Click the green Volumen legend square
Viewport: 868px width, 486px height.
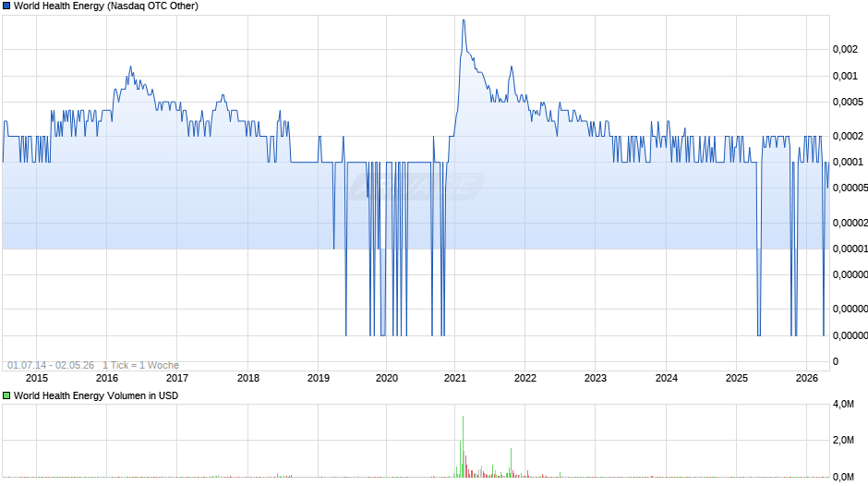point(6,395)
